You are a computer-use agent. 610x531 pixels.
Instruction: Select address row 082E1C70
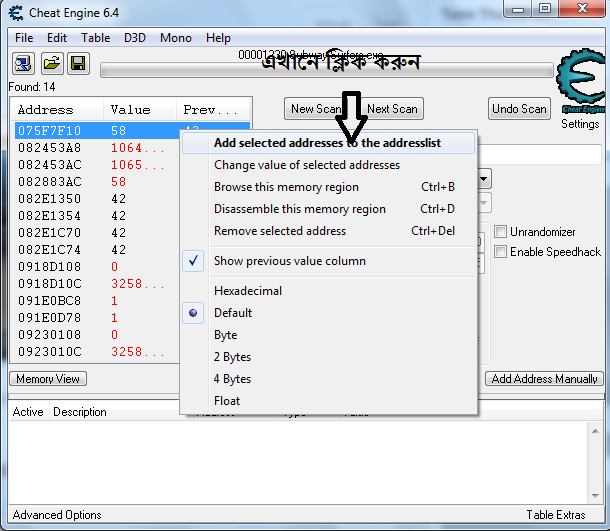tap(97, 233)
